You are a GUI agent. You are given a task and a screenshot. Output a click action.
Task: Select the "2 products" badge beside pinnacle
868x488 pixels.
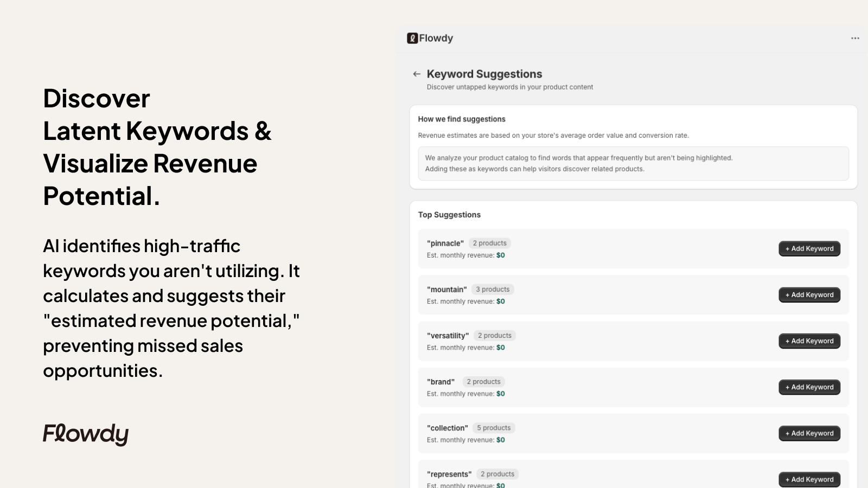click(489, 243)
